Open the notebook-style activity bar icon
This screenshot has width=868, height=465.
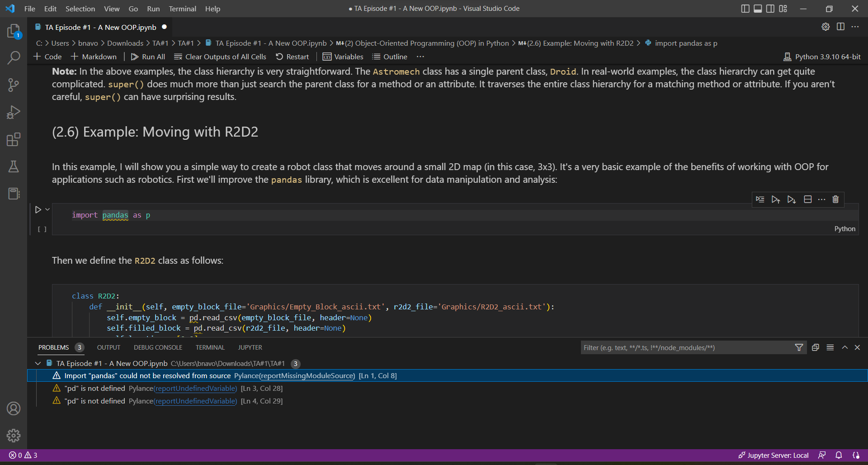click(x=14, y=194)
